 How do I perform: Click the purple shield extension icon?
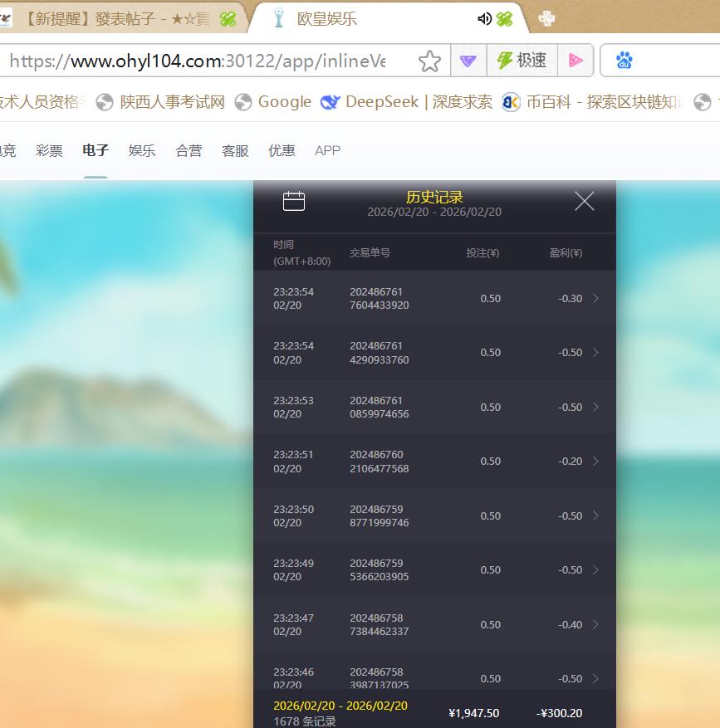pos(468,60)
